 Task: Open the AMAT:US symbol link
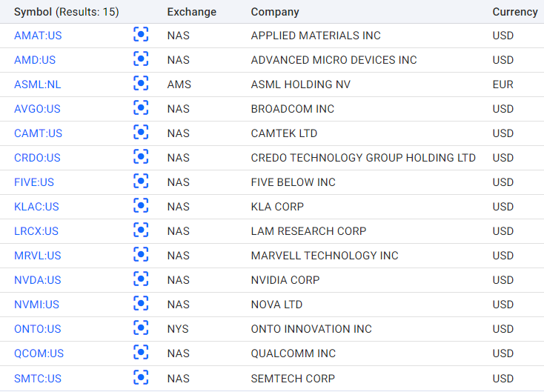tap(38, 36)
